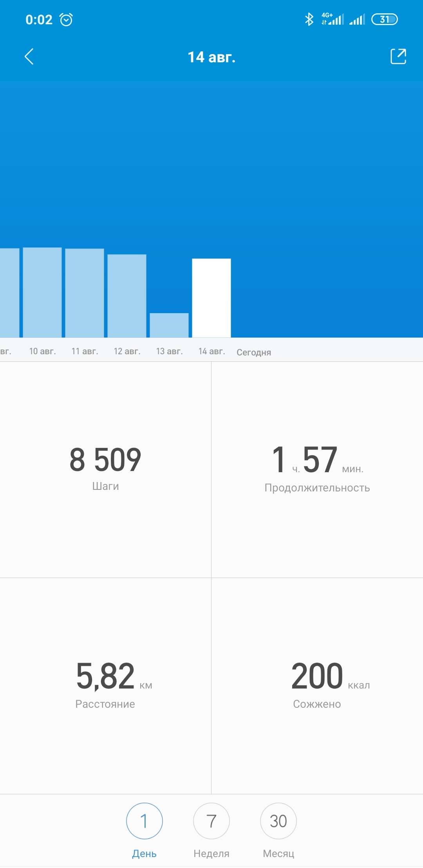Tap the 12 авг. date label
This screenshot has height=868, width=423.
click(127, 351)
